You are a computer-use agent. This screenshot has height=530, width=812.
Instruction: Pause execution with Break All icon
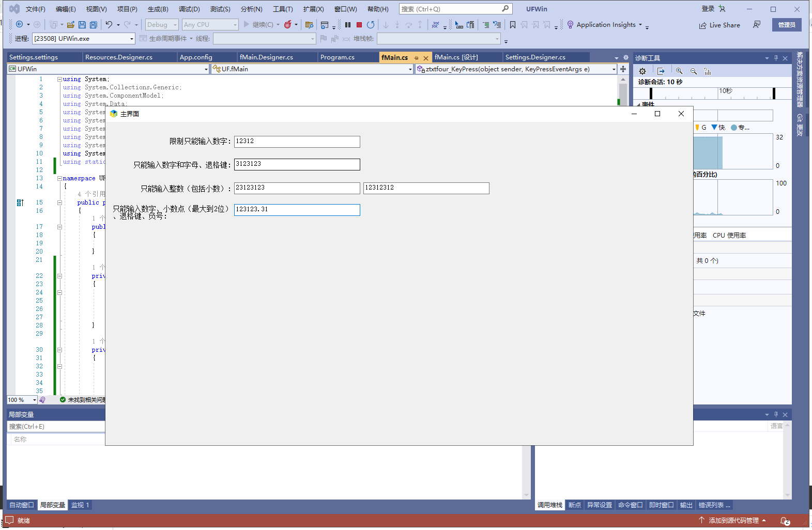tap(348, 25)
